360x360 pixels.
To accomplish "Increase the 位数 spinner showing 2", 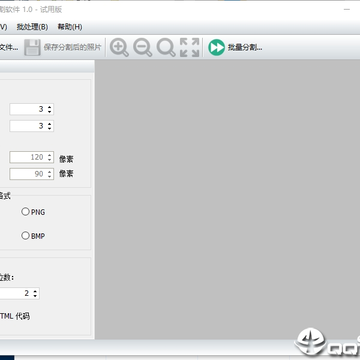I will pyautogui.click(x=35, y=291).
